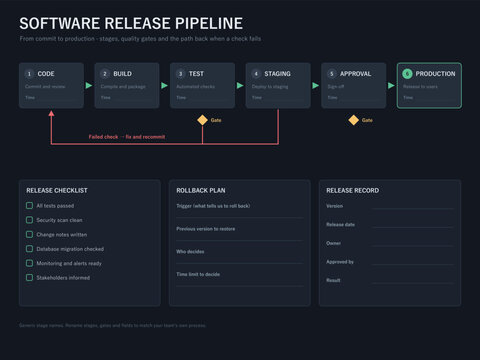
Task: Click the 'Failed check → fix and recommit' label
Action: pos(127,137)
